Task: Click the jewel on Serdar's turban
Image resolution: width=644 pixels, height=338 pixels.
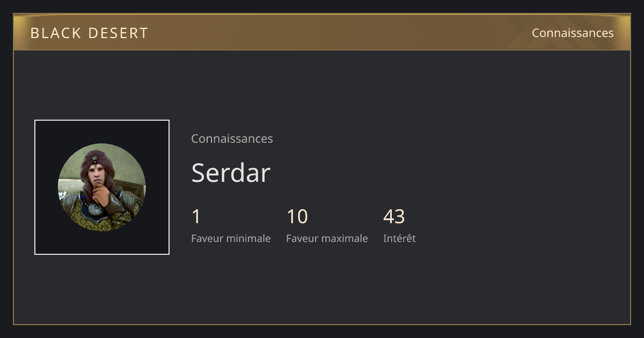Action: point(95,159)
